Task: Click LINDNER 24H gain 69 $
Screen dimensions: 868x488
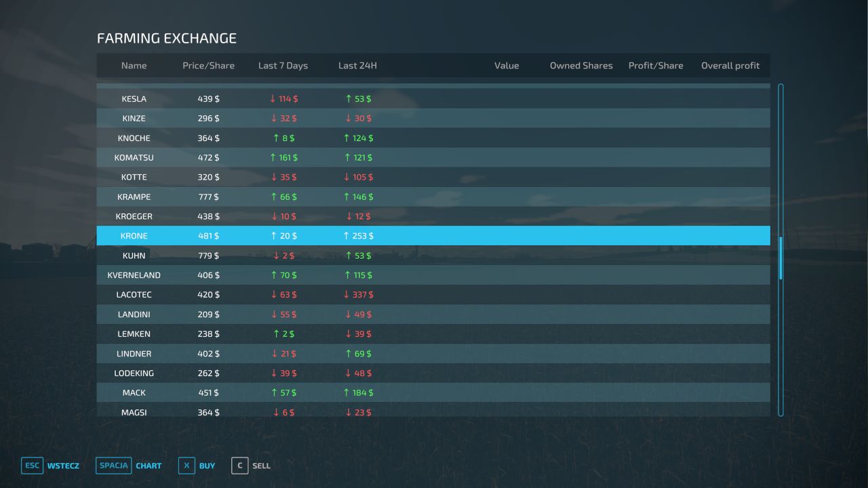Action: tap(358, 354)
